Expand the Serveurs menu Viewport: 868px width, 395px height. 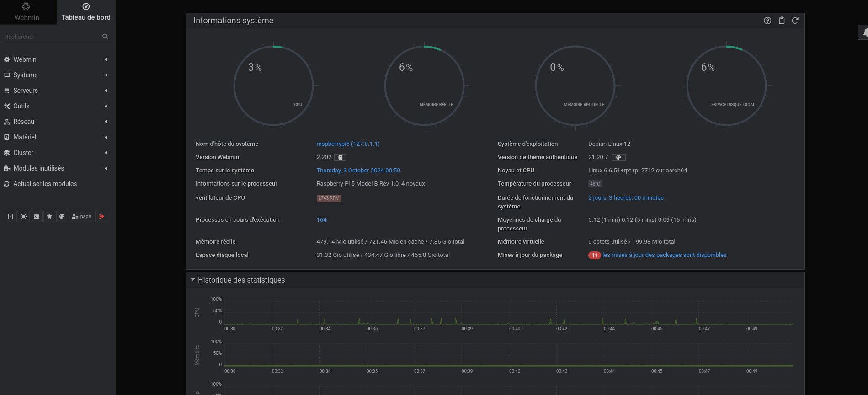click(26, 91)
